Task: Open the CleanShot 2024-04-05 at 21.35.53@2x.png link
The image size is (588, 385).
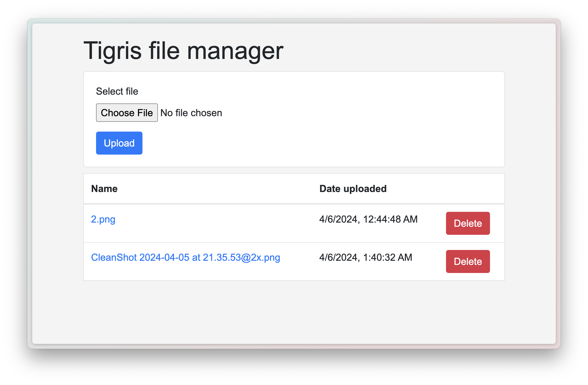Action: (185, 257)
